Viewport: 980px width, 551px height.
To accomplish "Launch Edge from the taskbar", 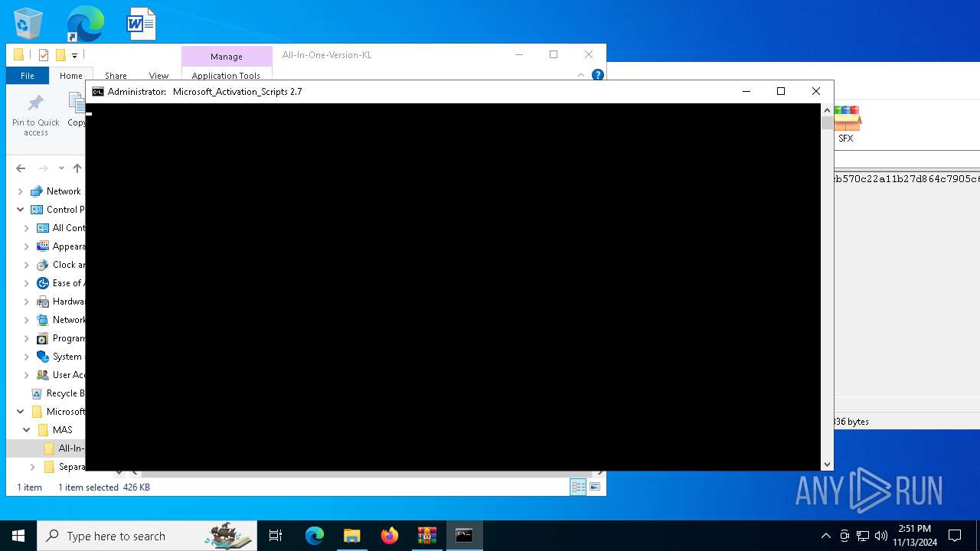I will coord(315,536).
